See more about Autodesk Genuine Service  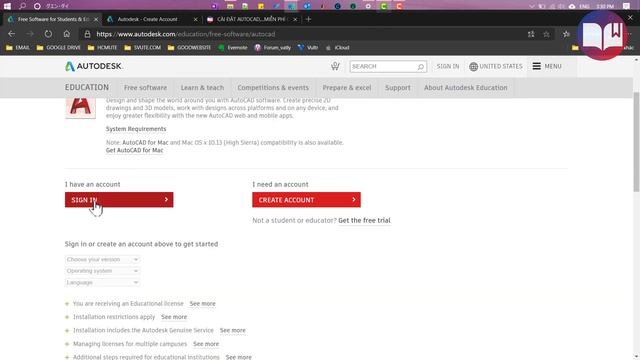coord(233,330)
